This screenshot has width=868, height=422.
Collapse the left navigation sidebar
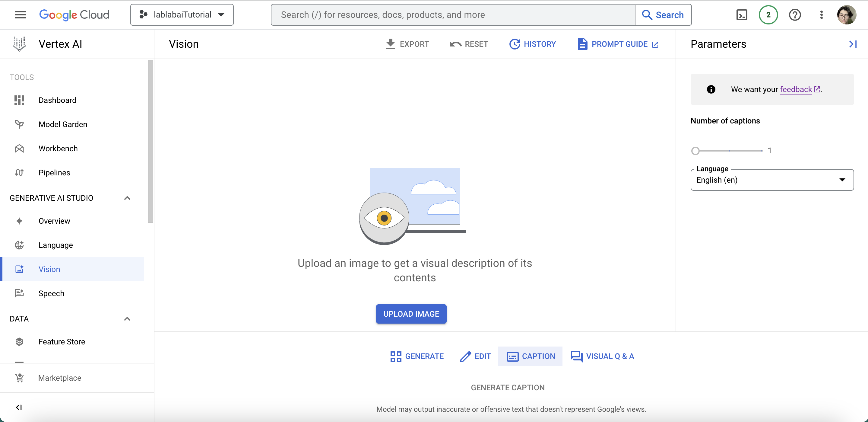[19, 407]
